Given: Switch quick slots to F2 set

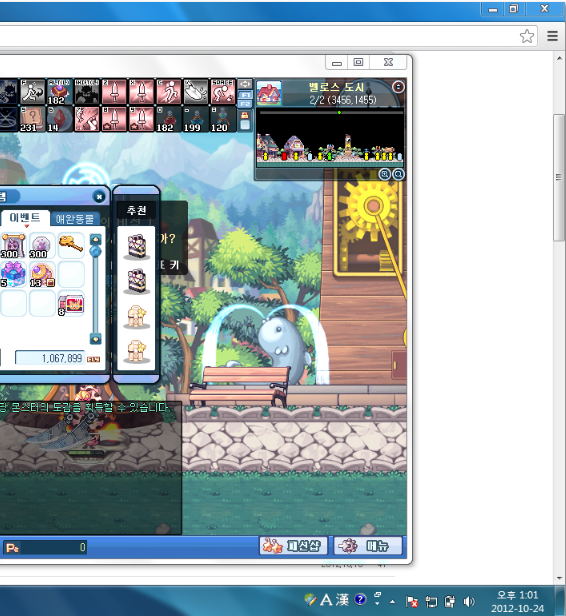Looking at the screenshot, I should coord(245,103).
